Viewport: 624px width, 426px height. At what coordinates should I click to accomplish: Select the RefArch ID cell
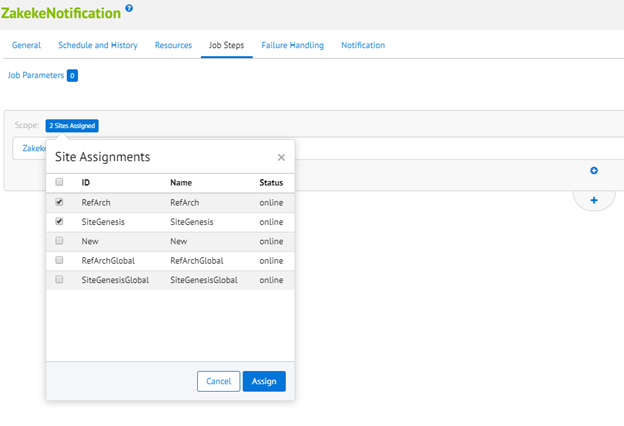point(96,202)
